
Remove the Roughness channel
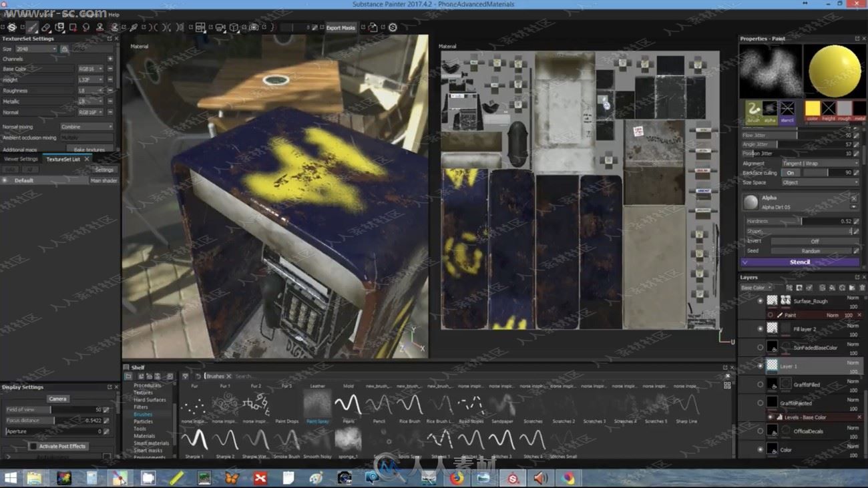[x=110, y=90]
